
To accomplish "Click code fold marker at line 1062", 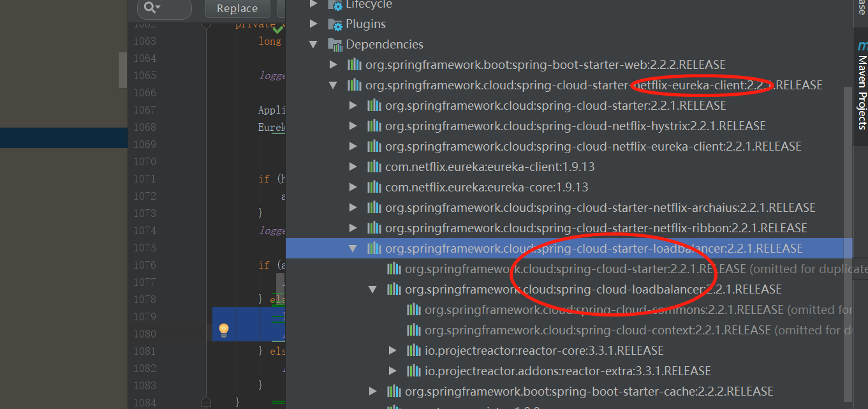I will [x=206, y=26].
